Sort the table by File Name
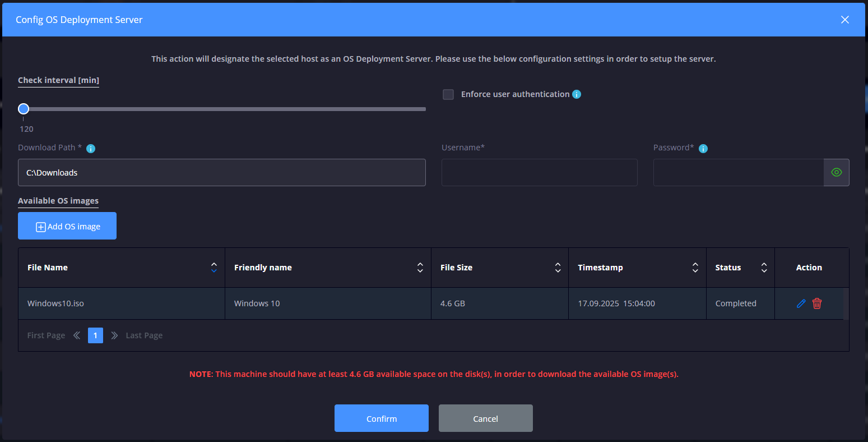The width and height of the screenshot is (868, 442). (213, 268)
